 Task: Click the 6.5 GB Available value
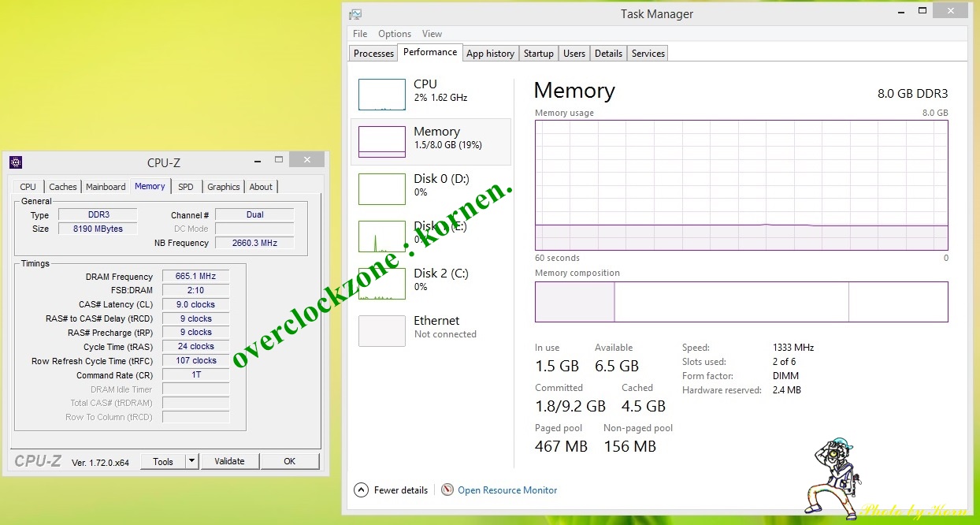point(617,366)
